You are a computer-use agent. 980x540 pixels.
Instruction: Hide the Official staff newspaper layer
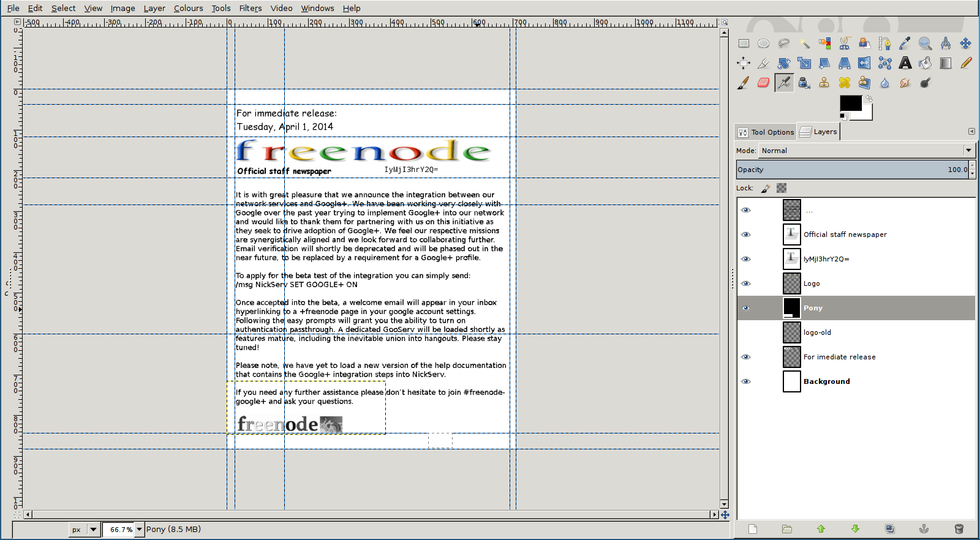(x=745, y=234)
